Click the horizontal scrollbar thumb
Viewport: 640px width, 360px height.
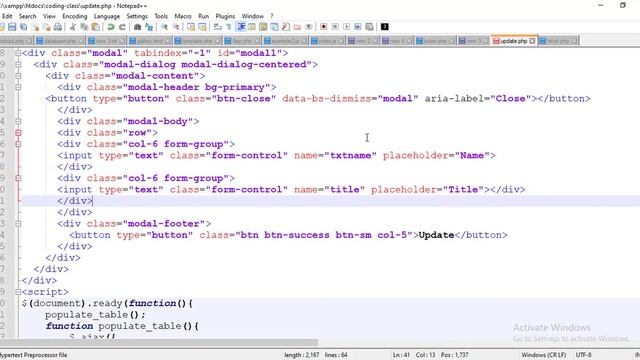coord(159,342)
